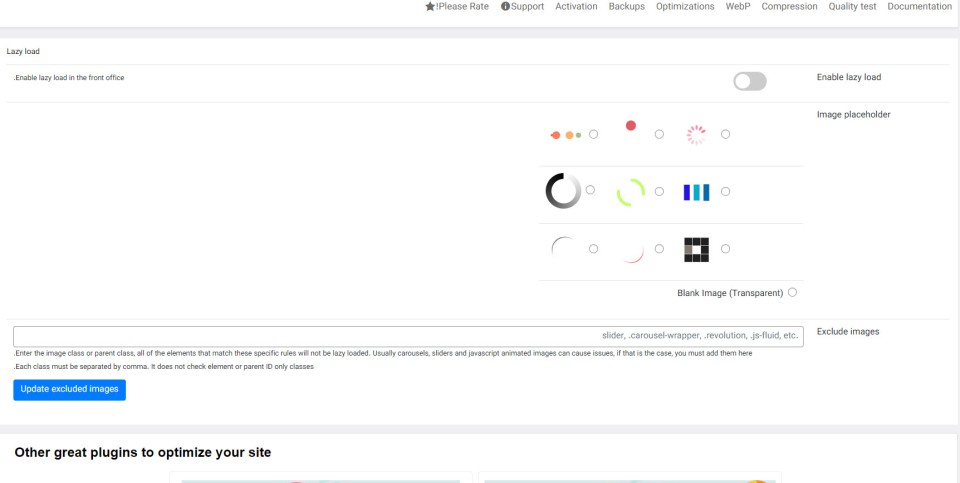Open the Quality test page
The image size is (960, 483).
(852, 6)
